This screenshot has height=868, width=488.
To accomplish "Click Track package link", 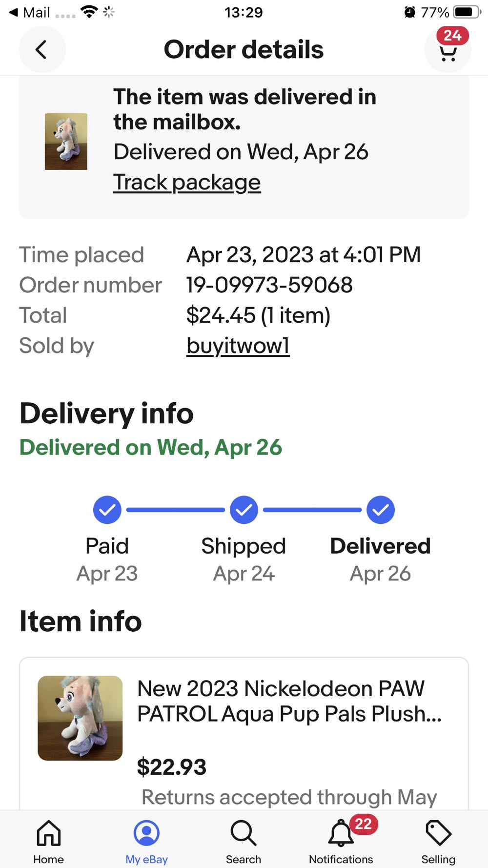I will tap(187, 183).
